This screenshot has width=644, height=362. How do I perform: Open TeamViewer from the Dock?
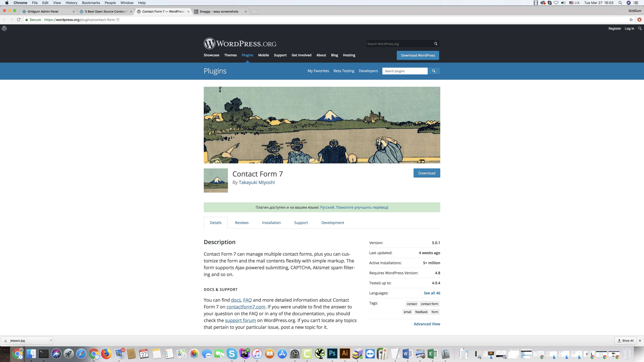370,354
